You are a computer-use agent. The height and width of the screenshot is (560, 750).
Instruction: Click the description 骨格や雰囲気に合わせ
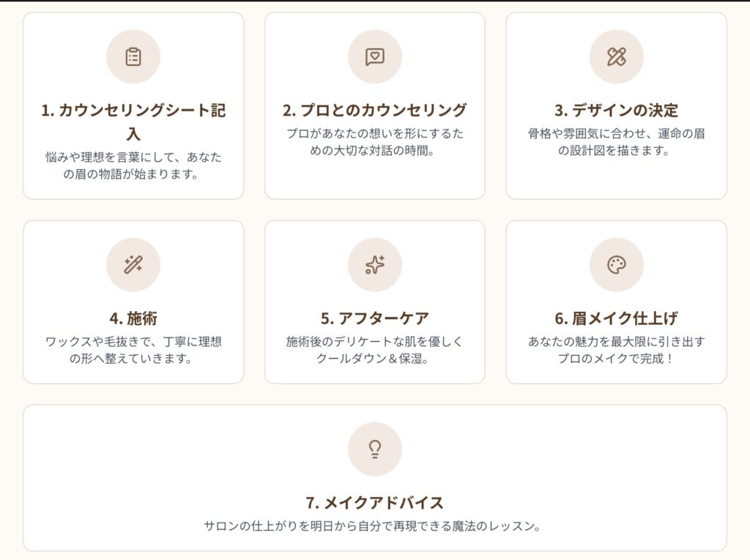pyautogui.click(x=616, y=142)
